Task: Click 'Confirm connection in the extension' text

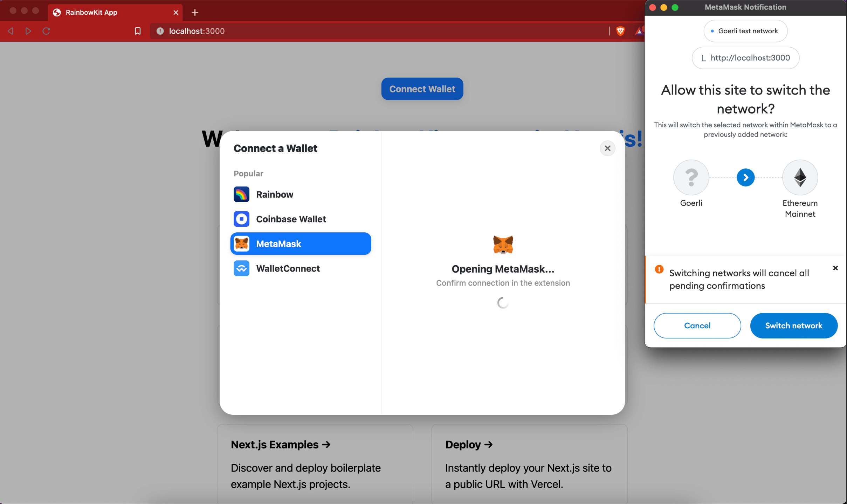Action: pyautogui.click(x=503, y=283)
